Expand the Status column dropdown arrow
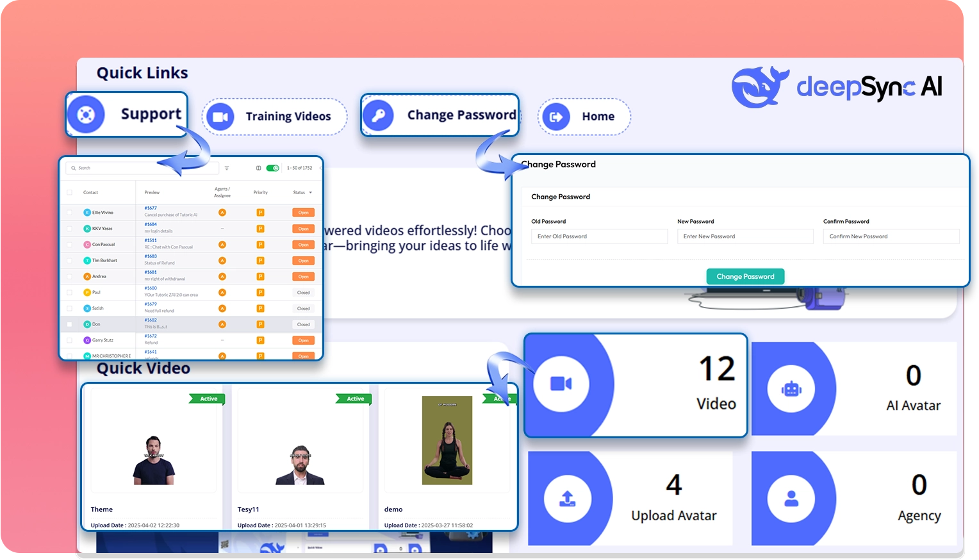Image resolution: width=979 pixels, height=560 pixels. point(311,193)
